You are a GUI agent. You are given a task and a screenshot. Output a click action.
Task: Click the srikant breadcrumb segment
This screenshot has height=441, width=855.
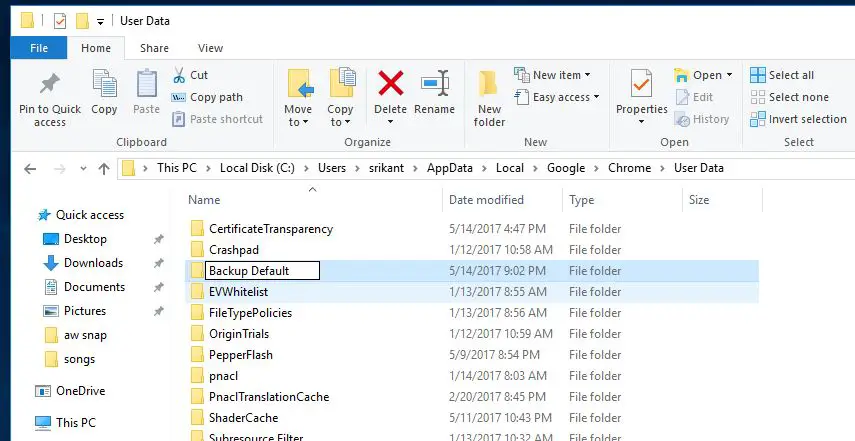click(x=387, y=168)
